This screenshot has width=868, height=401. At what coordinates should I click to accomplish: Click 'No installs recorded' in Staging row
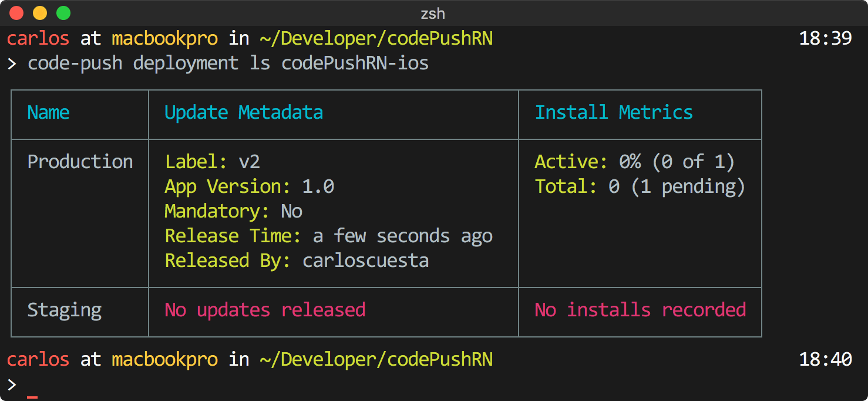click(x=640, y=310)
